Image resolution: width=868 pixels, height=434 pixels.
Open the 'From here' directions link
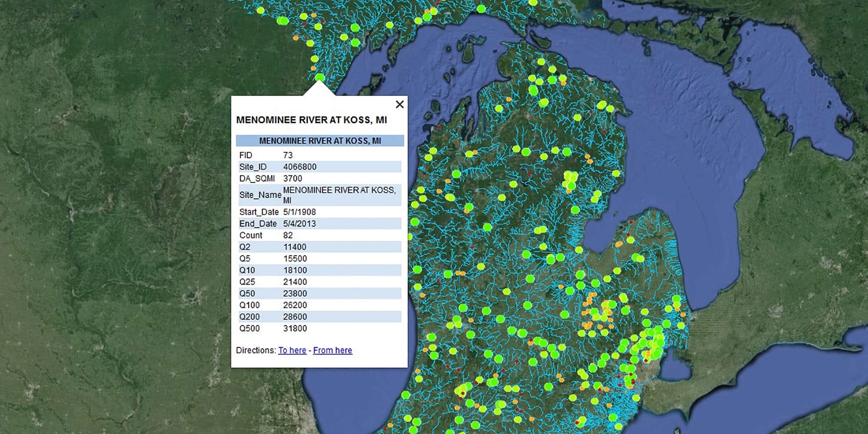(x=332, y=350)
